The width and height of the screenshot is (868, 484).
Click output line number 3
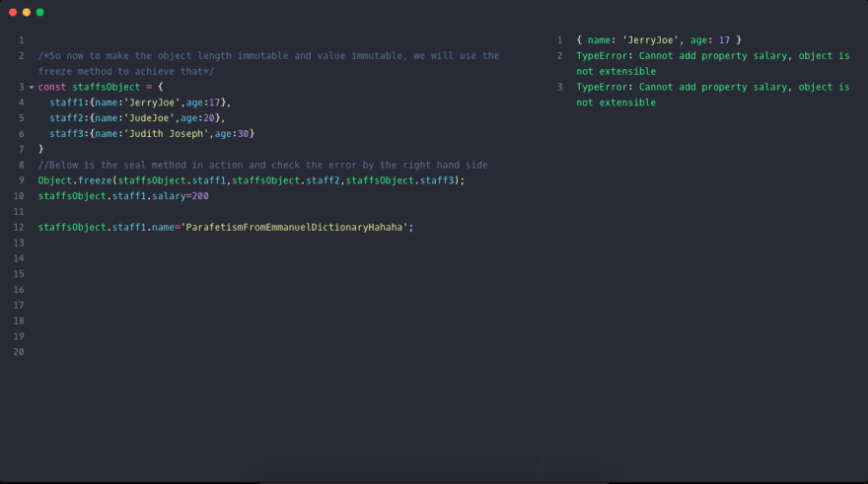tap(559, 87)
